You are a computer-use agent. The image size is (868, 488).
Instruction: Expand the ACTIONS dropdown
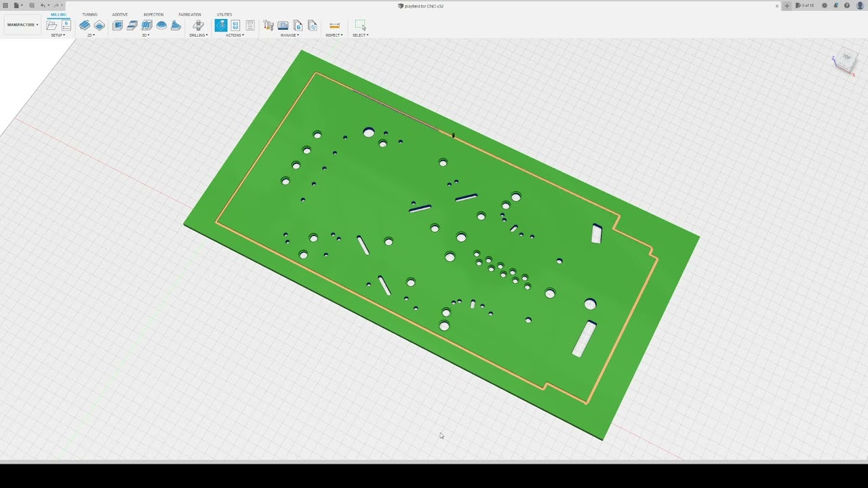(x=235, y=35)
